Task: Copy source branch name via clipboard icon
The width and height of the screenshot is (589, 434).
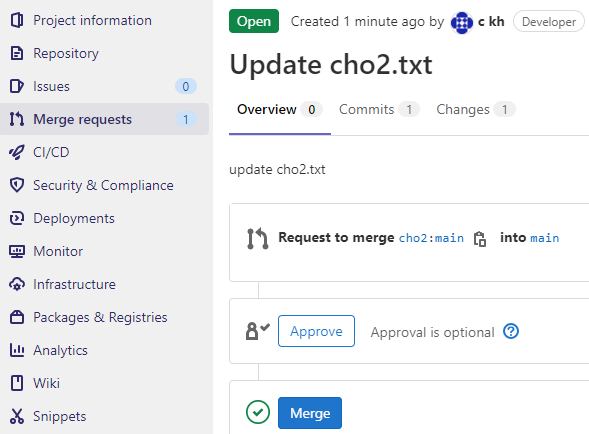Action: (480, 239)
